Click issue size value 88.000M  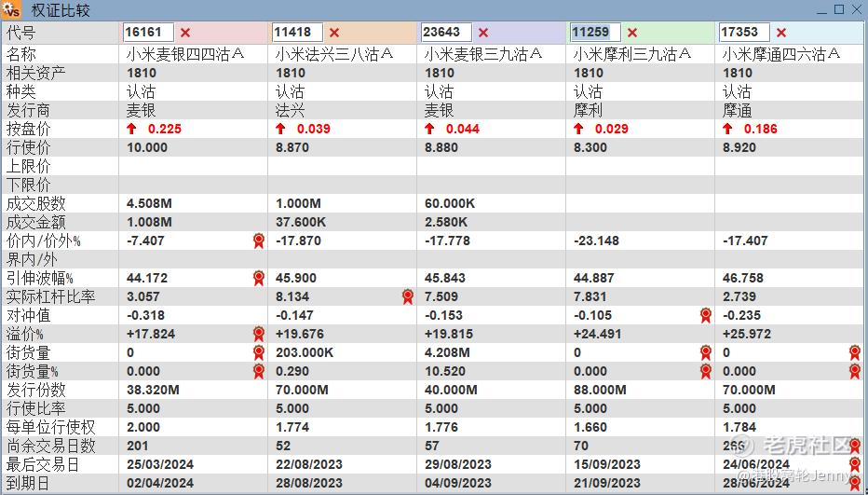tap(600, 390)
